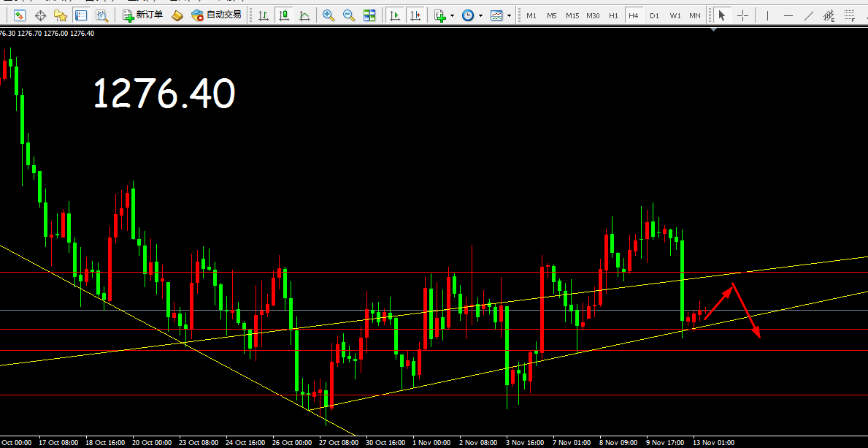Select the Fibonacci retracement tool
This screenshot has height=448, width=868.
[x=850, y=15]
